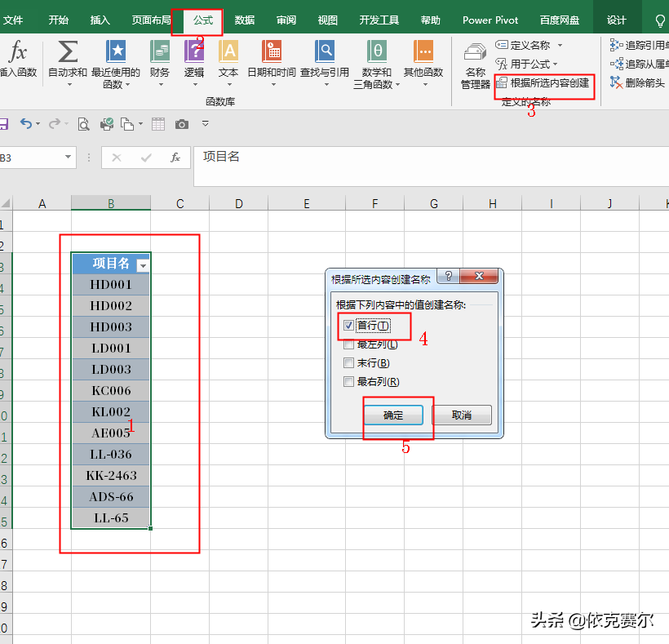Switch to the Insert (插入) tab
This screenshot has height=644, width=669.
[x=100, y=20]
